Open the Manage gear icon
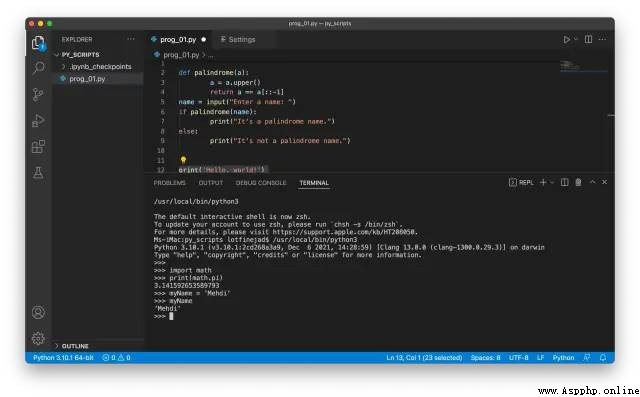 pos(38,338)
